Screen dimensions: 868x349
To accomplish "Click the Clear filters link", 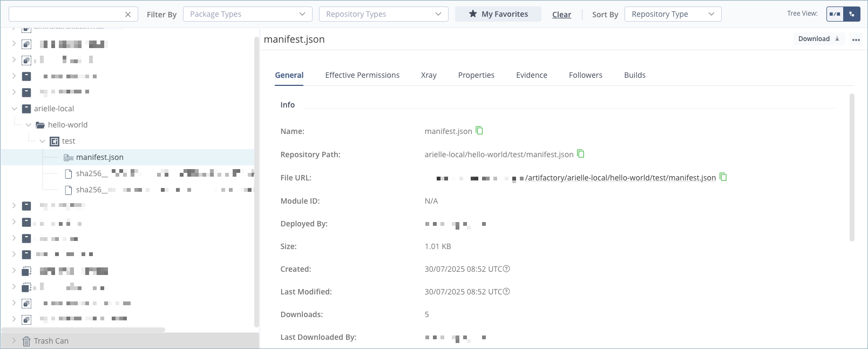I will pyautogui.click(x=561, y=15).
